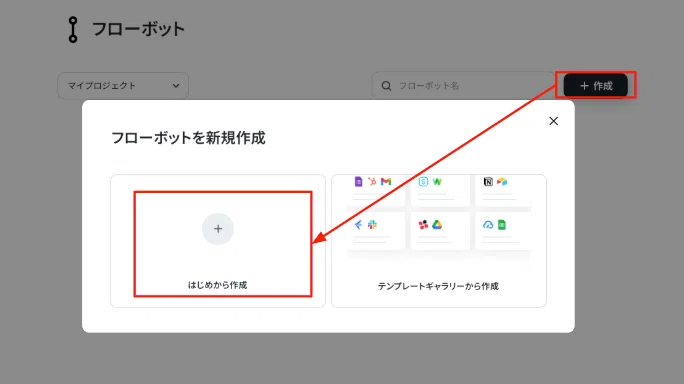Click the HubSpot icon in template preview
This screenshot has width=684, height=384.
pos(372,182)
